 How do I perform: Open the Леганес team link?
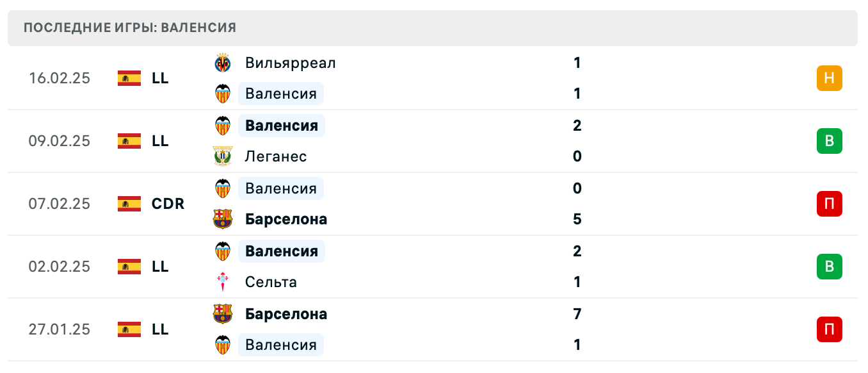(x=276, y=156)
